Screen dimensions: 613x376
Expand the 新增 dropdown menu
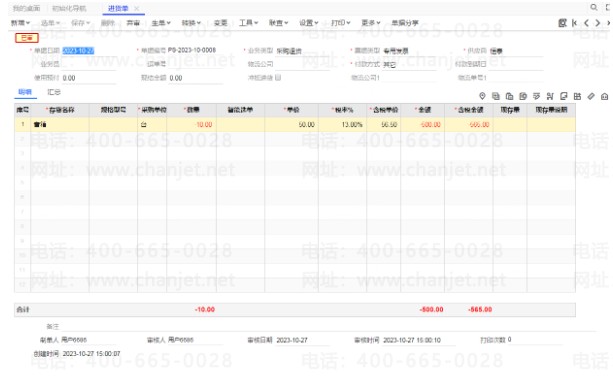[x=20, y=23]
